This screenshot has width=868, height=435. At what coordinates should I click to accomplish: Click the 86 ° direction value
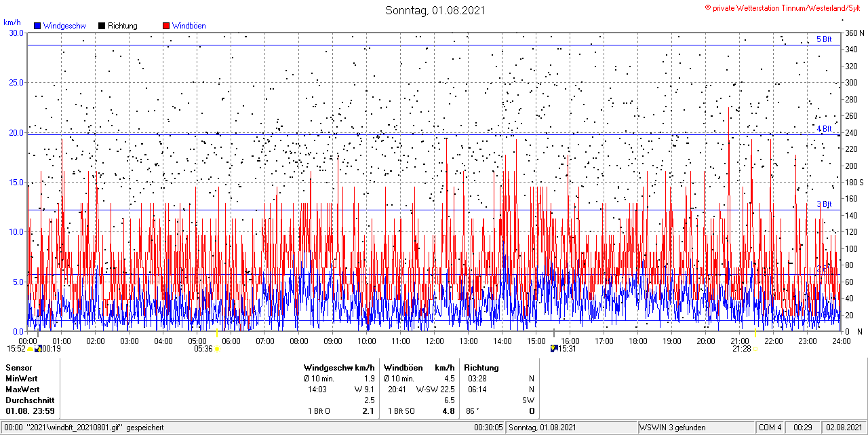[x=473, y=411]
